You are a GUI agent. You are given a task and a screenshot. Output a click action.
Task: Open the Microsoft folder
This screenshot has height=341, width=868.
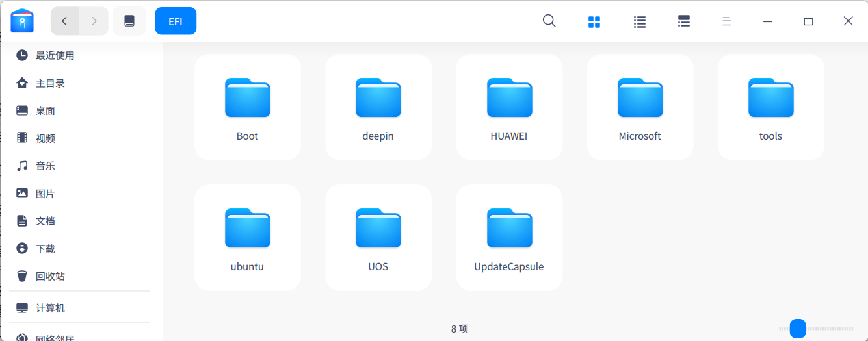[x=640, y=107]
